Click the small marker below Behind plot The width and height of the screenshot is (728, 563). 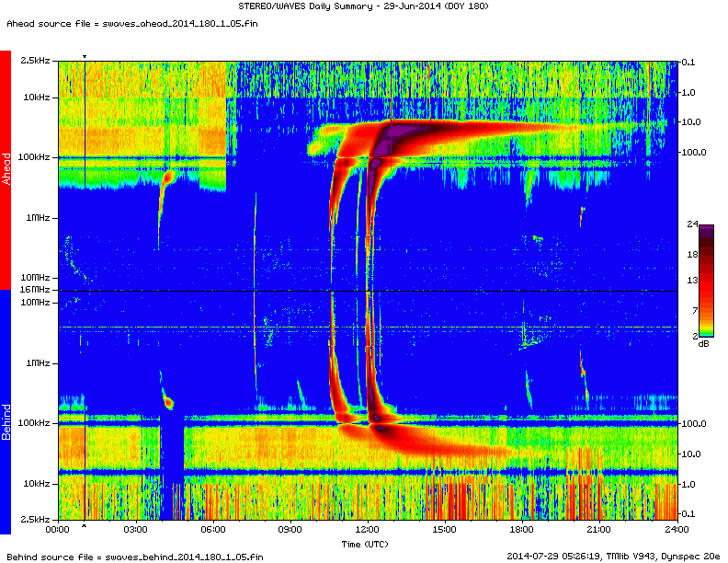pyautogui.click(x=84, y=526)
